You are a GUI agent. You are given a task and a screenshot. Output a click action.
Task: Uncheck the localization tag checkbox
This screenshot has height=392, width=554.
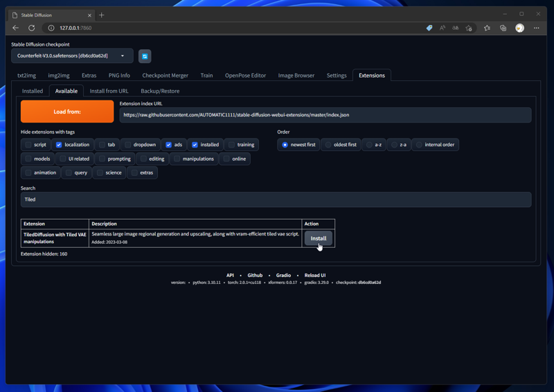point(59,145)
